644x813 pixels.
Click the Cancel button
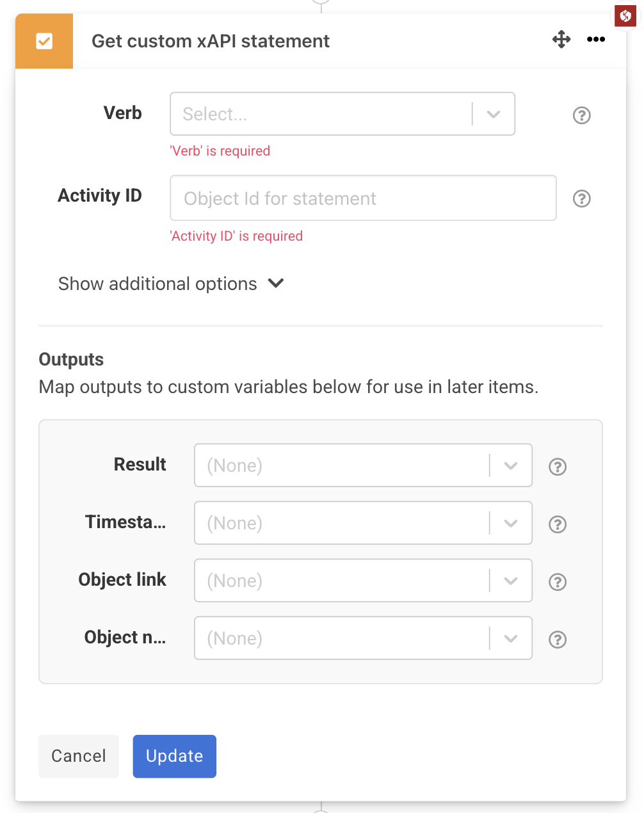click(78, 756)
